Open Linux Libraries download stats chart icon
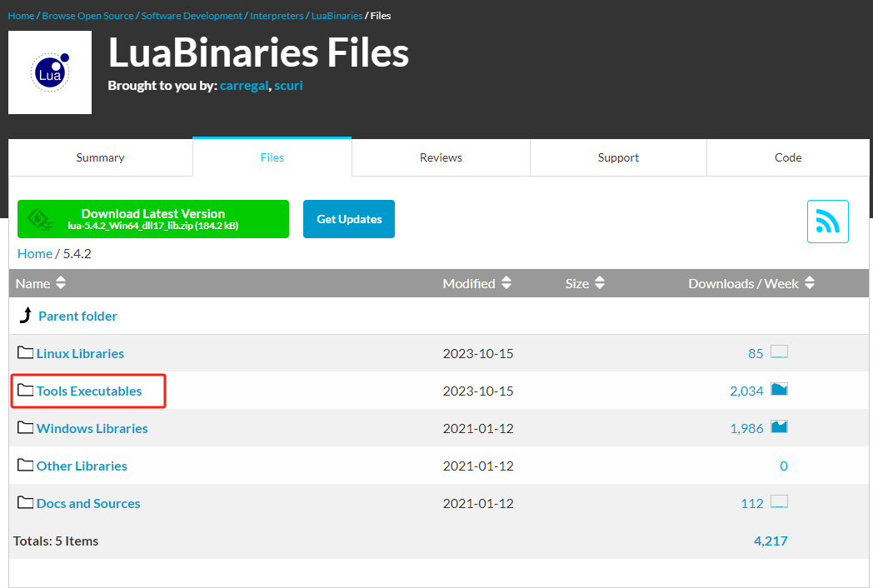Viewport: 873px width, 588px height. point(779,352)
